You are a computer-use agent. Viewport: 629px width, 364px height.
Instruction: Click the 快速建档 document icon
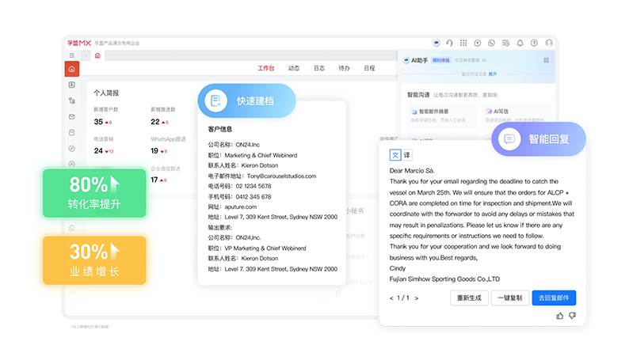point(215,100)
